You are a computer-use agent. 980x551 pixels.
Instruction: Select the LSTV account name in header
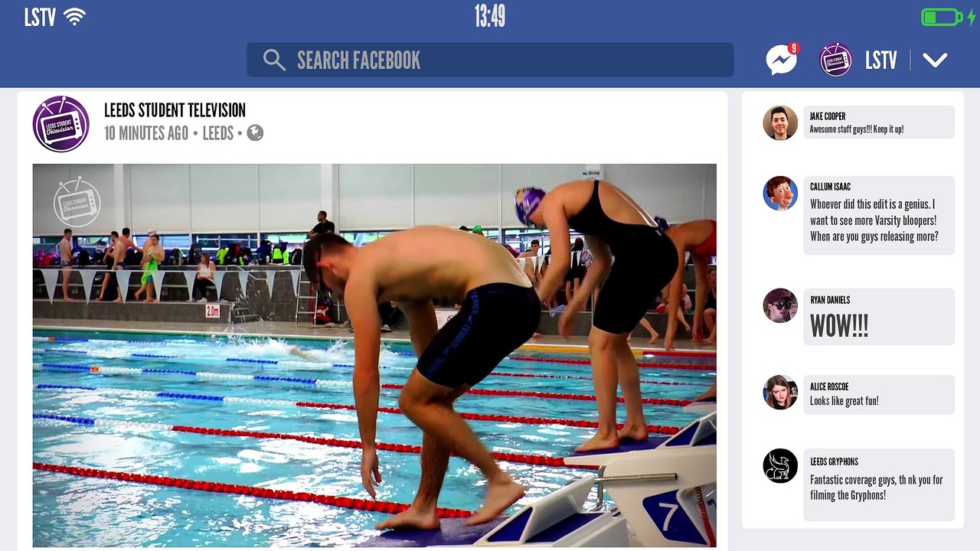pyautogui.click(x=880, y=60)
